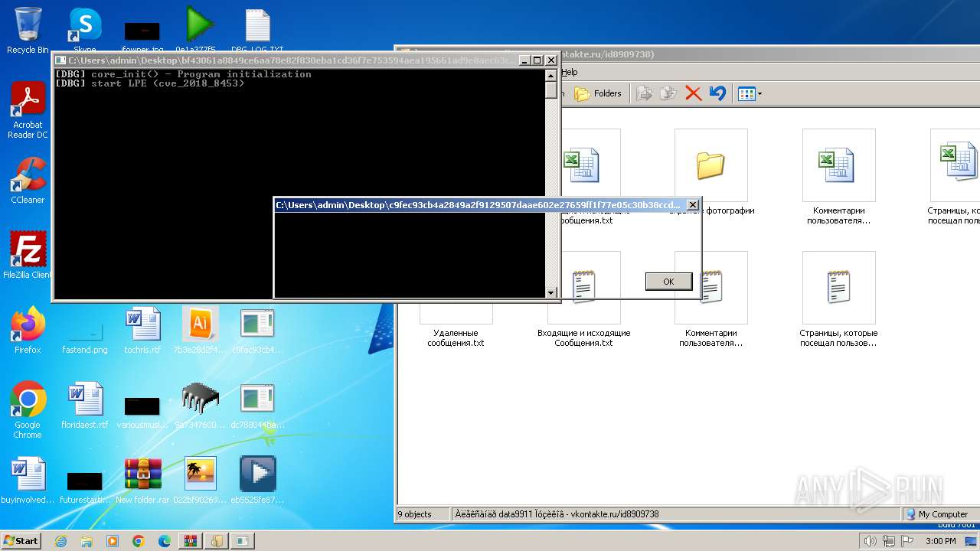The width and height of the screenshot is (980, 551).
Task: Launch CCleaner from desktop
Action: tap(28, 181)
